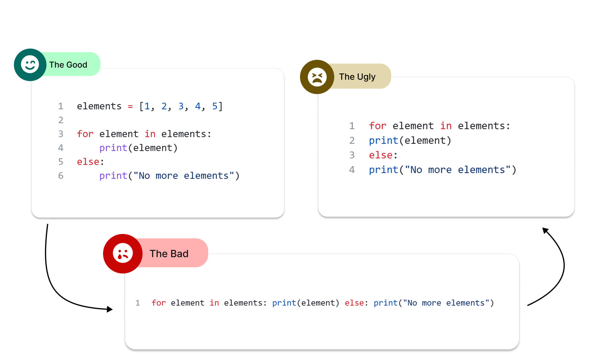Click the red "else" keyword in The Good
This screenshot has width=600, height=364.
coord(88,162)
